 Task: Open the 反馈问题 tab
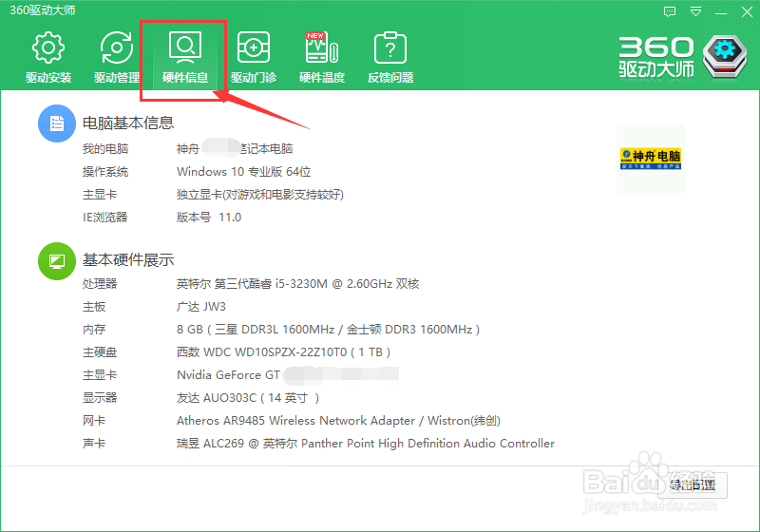[390, 57]
